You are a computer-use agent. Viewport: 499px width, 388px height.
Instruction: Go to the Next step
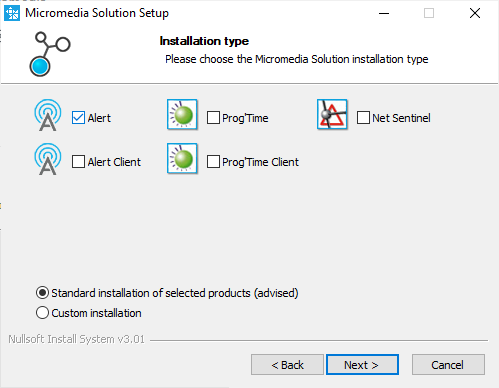pyautogui.click(x=362, y=365)
